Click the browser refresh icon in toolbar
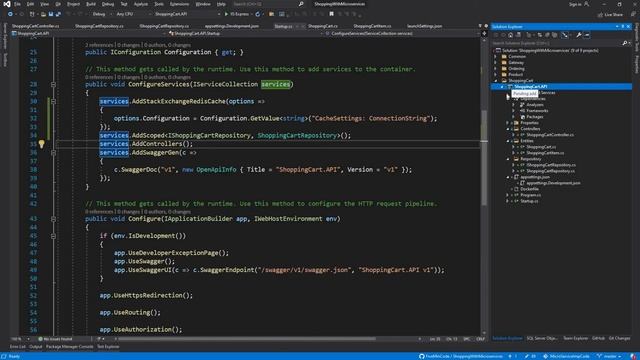Viewport: 640px width, 360px height. click(x=258, y=14)
